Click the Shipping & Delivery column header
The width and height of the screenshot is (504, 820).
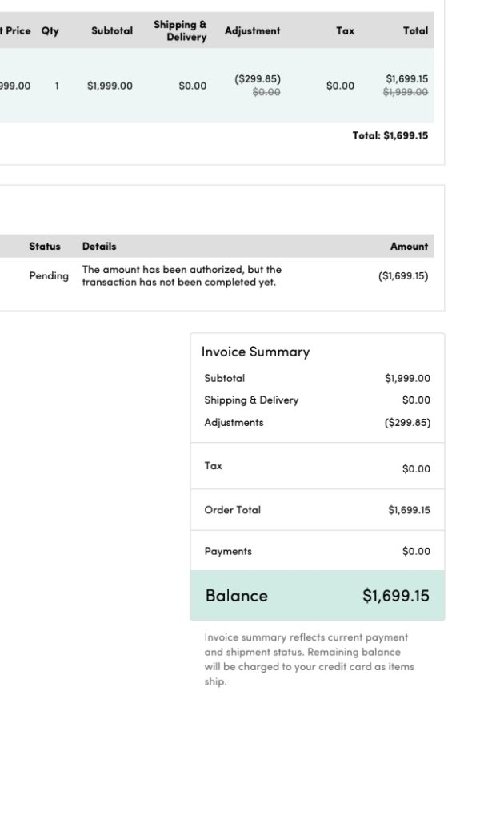click(180, 31)
